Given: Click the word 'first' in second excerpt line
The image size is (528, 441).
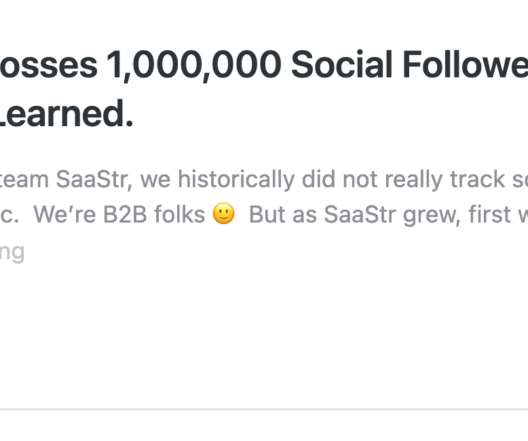Looking at the screenshot, I should [x=490, y=214].
